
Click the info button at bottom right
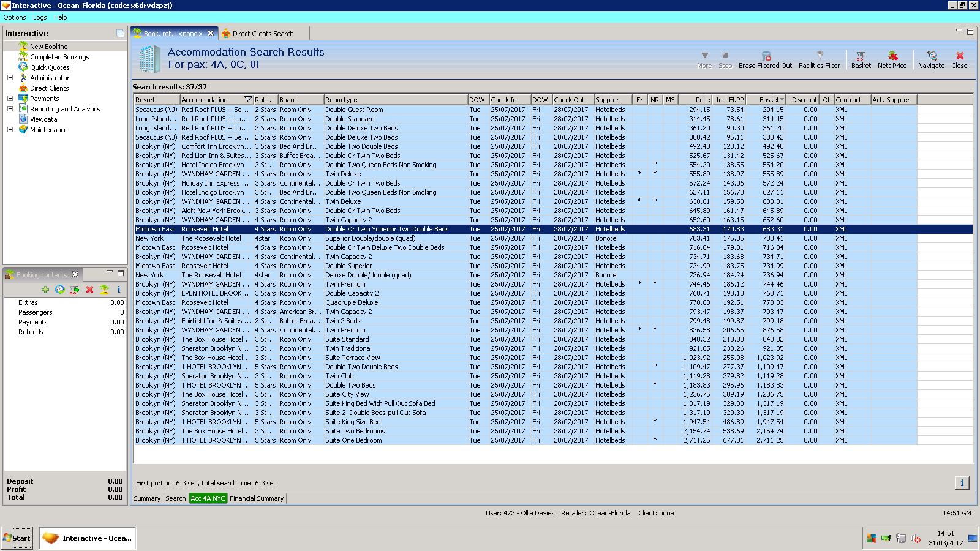click(x=962, y=483)
